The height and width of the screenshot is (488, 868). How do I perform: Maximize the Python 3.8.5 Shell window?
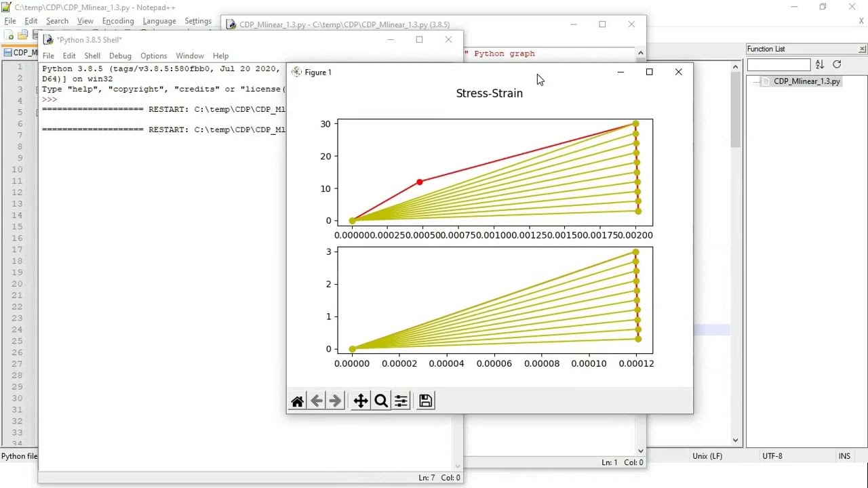419,39
